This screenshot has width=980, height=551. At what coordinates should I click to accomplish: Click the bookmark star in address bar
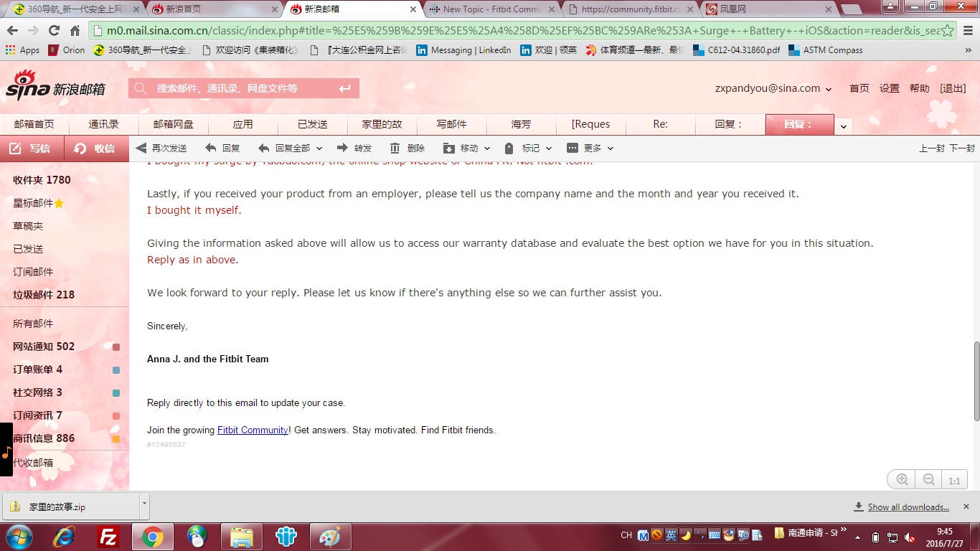pos(947,31)
